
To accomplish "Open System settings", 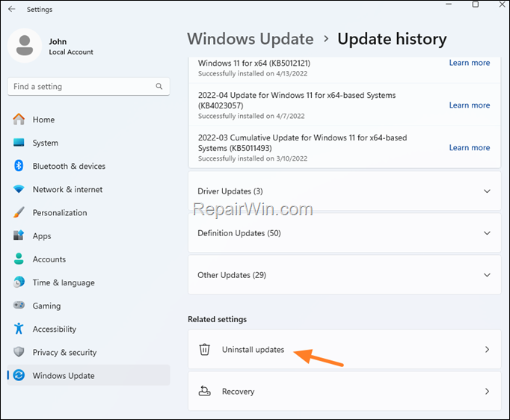I will [88, 143].
